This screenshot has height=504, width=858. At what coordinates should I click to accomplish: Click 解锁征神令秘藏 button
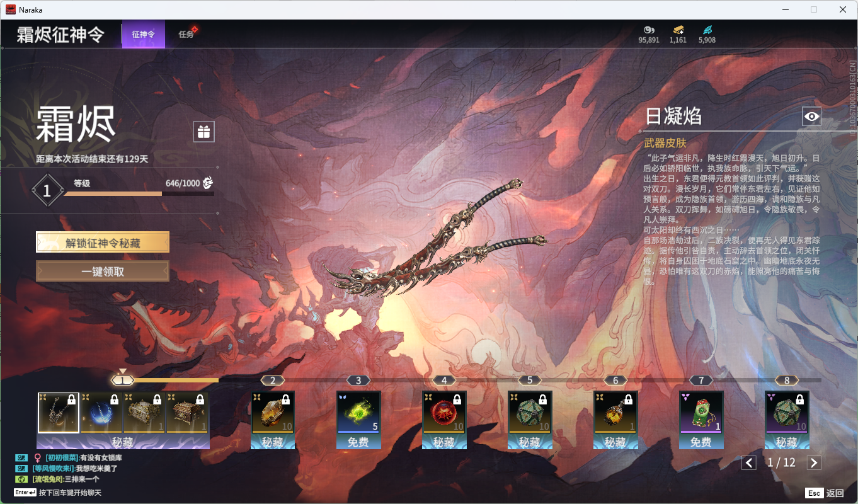click(x=103, y=243)
